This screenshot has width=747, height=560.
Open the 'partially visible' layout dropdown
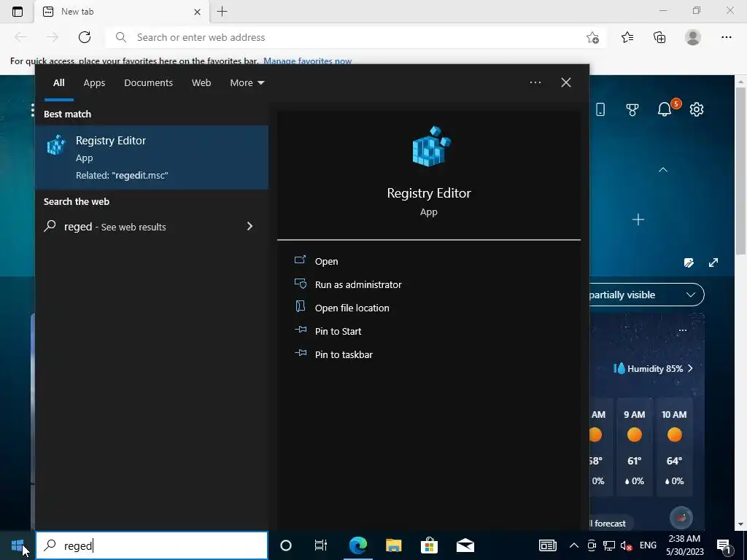(x=646, y=295)
